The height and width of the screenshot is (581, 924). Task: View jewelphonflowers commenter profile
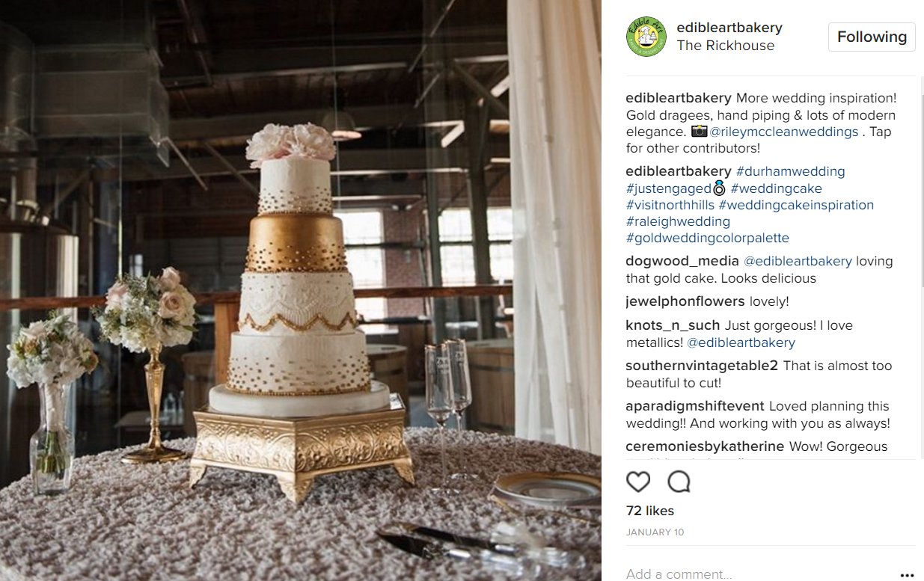[685, 301]
